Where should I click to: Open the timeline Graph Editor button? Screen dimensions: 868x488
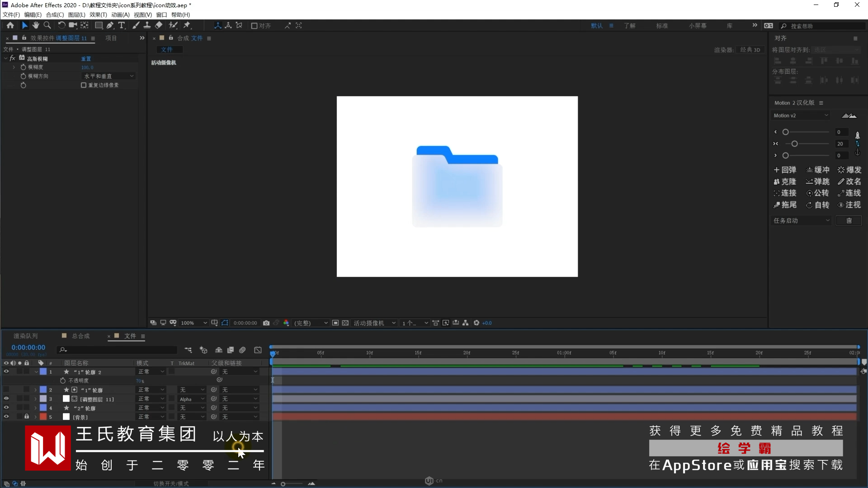(258, 350)
